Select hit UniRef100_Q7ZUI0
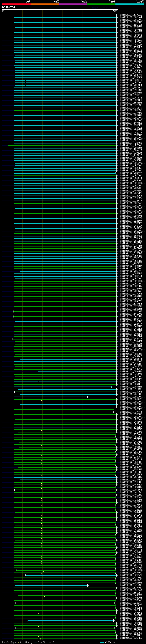Viewport: 146px width, 644px height. (x=131, y=351)
